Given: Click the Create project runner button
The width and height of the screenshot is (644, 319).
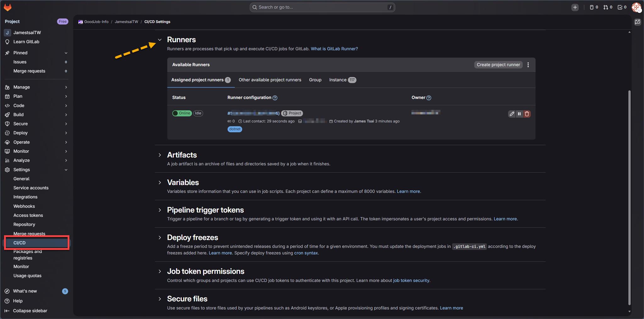Looking at the screenshot, I should click(x=498, y=65).
